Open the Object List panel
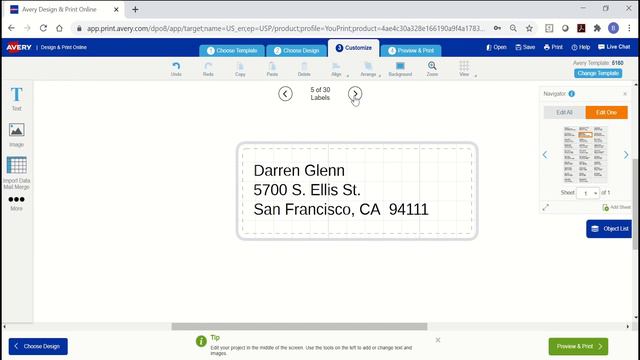 coord(609,229)
